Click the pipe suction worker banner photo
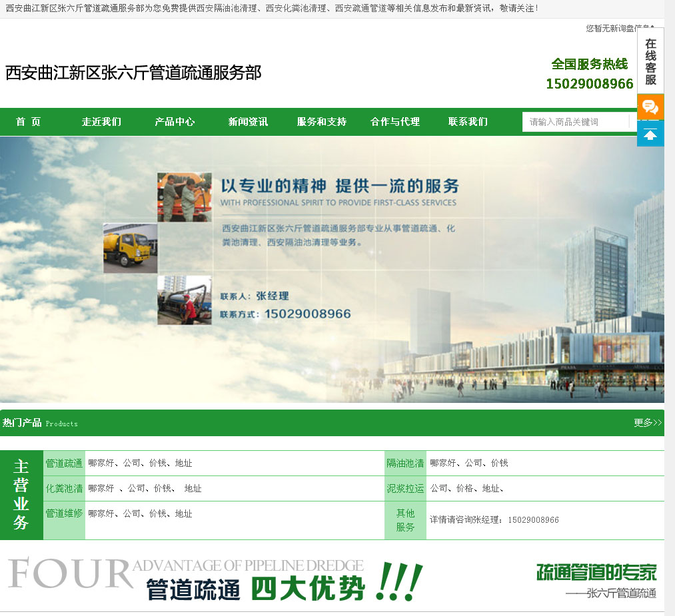This screenshot has height=616, width=675. (x=185, y=300)
